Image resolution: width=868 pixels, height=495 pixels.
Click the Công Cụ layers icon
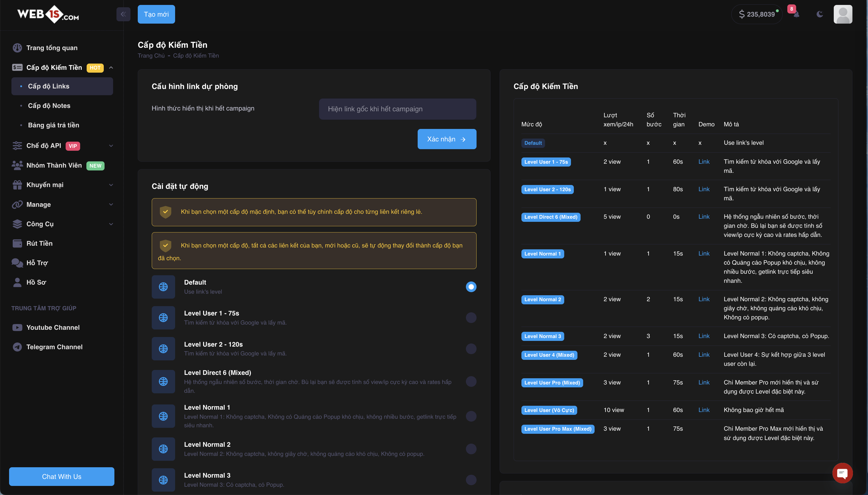17,224
